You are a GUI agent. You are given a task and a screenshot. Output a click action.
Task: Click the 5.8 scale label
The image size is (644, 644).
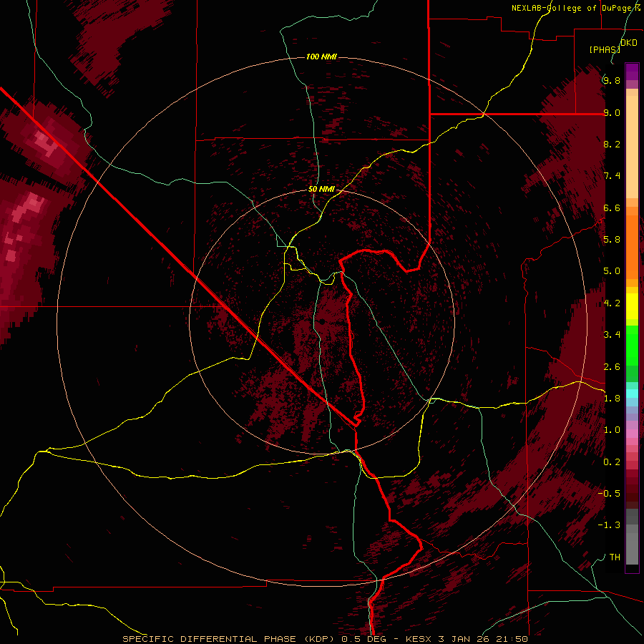612,240
